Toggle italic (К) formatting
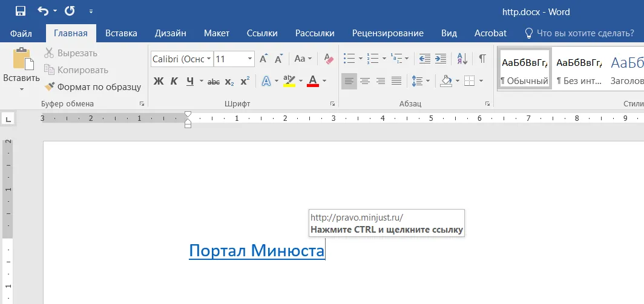Image resolution: width=644 pixels, height=304 pixels. point(174,81)
